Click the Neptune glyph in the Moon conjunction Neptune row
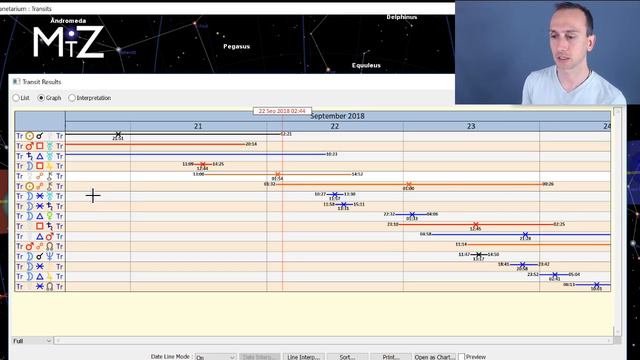 pos(49,256)
